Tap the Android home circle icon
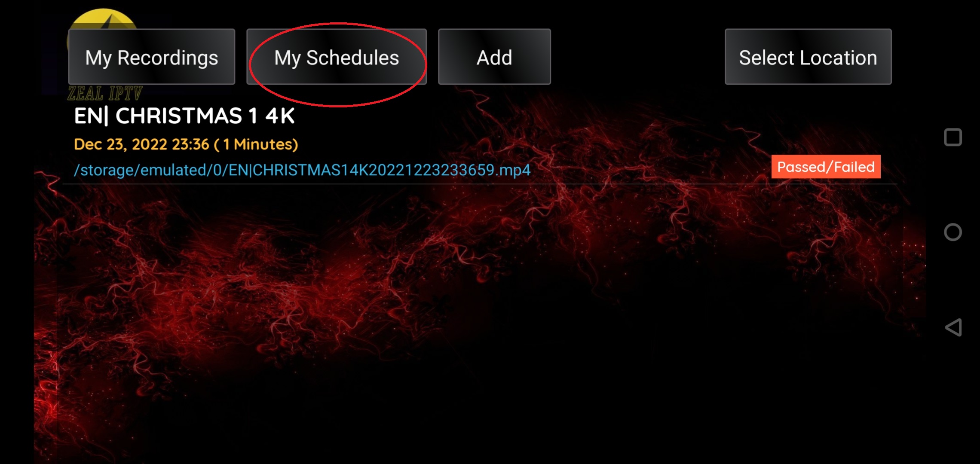This screenshot has width=980, height=464. [x=953, y=232]
